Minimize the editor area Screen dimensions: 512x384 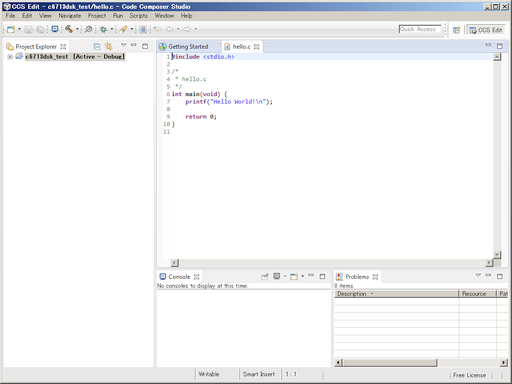[488, 45]
